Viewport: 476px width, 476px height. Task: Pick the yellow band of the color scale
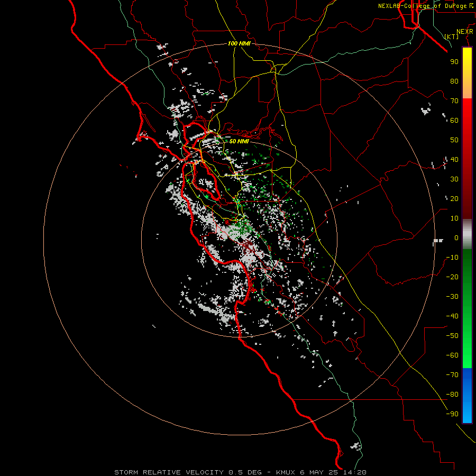coord(467,73)
